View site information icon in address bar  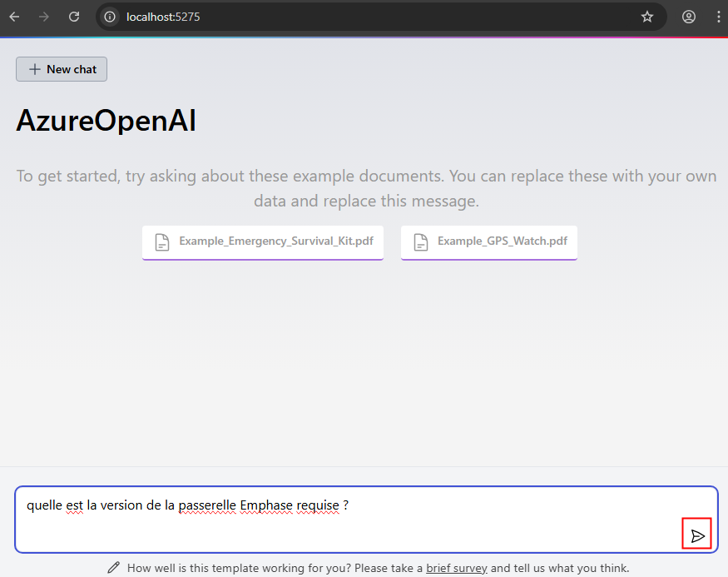click(x=110, y=17)
